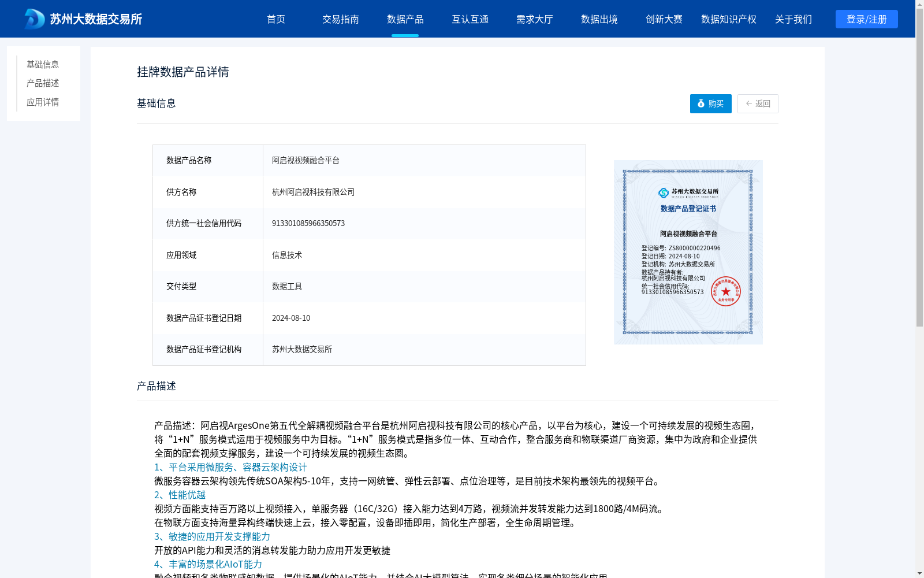
Task: Click the 挂牌数据产品详情 page heading
Action: click(183, 72)
